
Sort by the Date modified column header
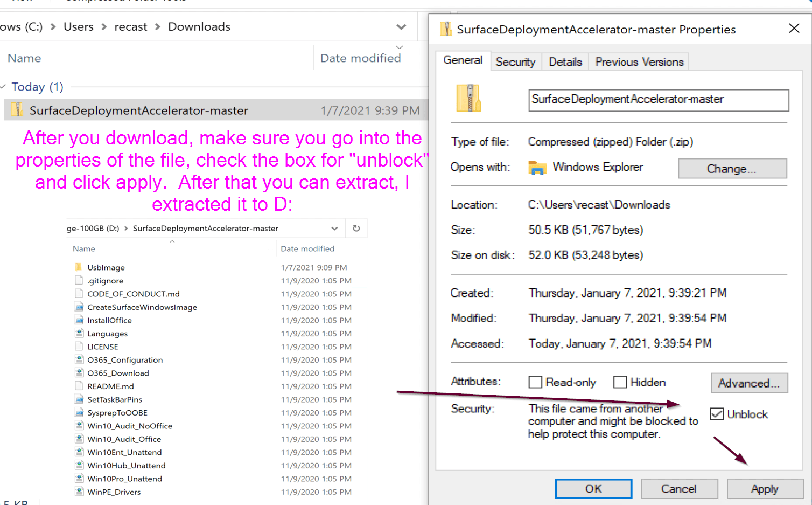click(x=360, y=58)
